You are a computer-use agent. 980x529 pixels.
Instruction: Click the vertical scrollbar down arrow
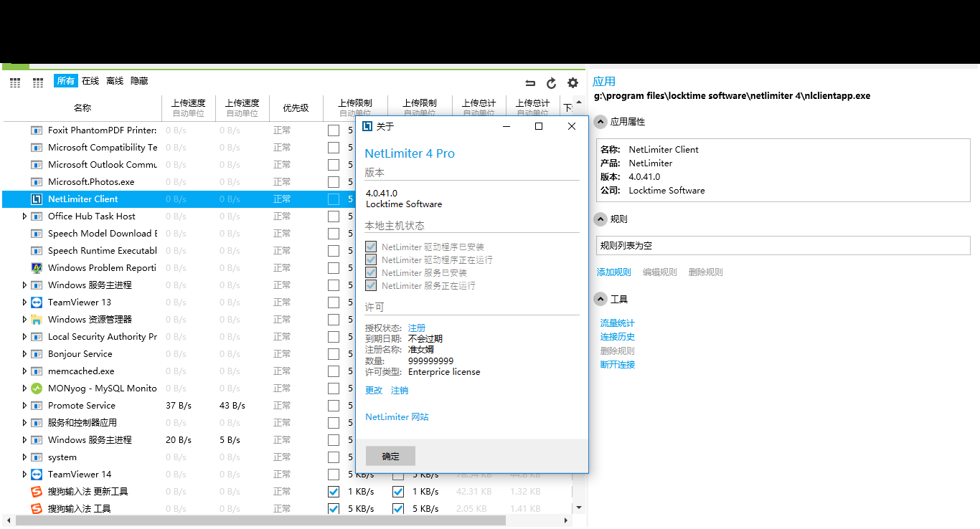click(x=580, y=508)
